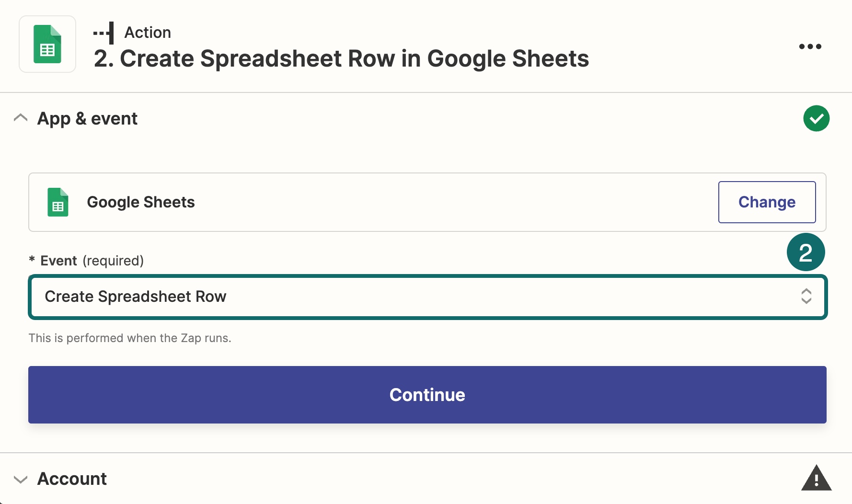Click the small Google Sheets icon in app row
852x504 pixels.
[x=58, y=202]
